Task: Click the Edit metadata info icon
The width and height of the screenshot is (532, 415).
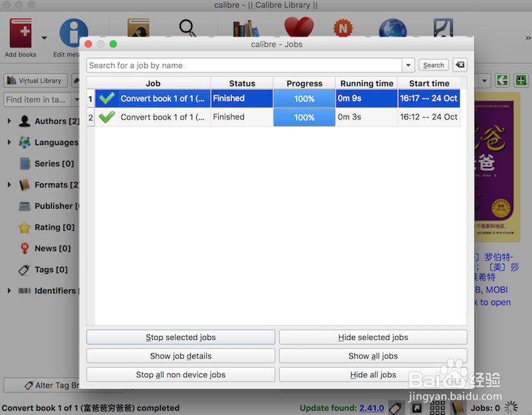Action: (x=74, y=33)
